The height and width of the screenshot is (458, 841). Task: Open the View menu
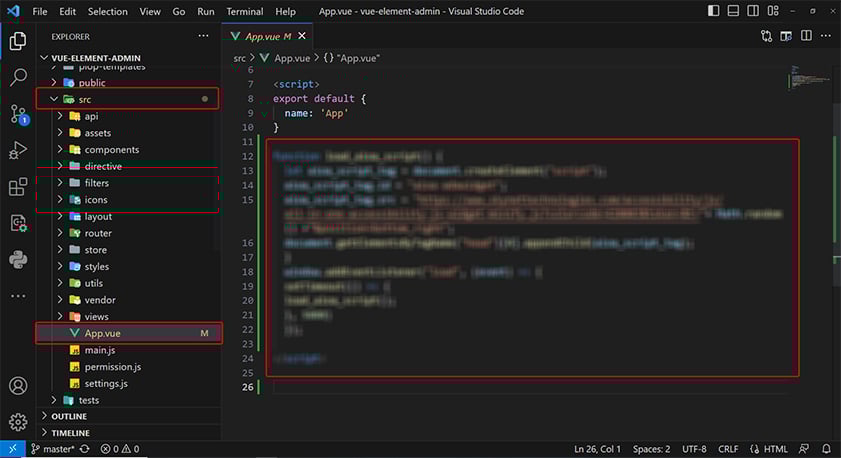coord(150,11)
